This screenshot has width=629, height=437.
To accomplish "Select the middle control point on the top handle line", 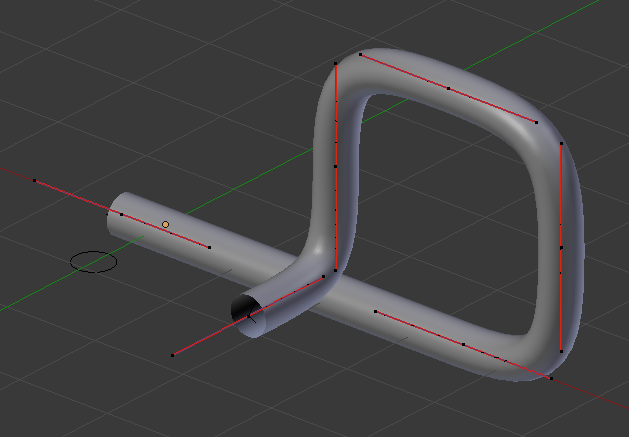I will tap(448, 88).
